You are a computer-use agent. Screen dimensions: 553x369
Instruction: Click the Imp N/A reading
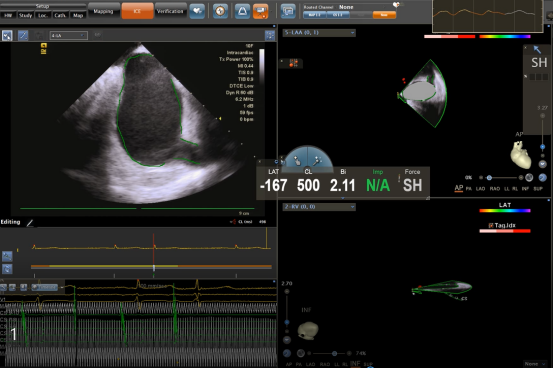pyautogui.click(x=378, y=186)
